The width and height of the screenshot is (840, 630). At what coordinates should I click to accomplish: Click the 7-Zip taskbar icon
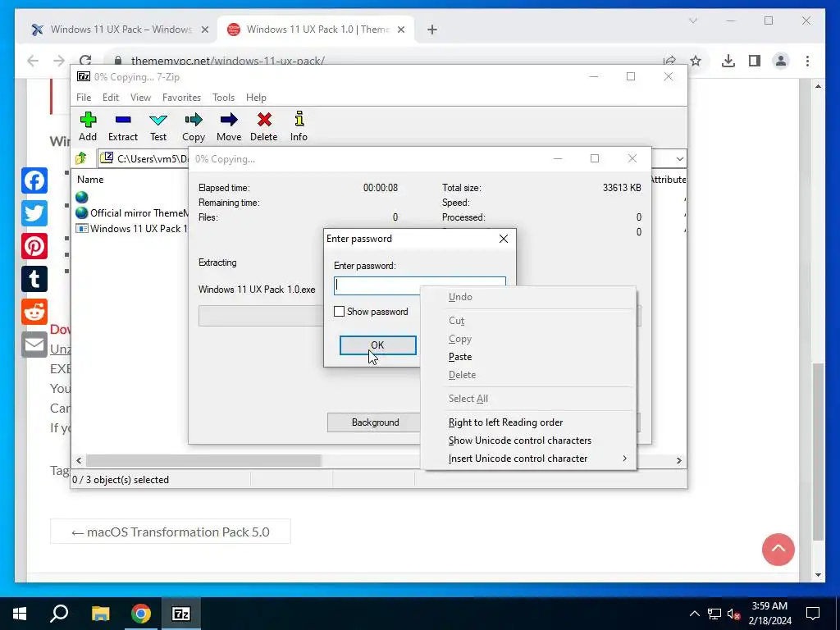[180, 614]
